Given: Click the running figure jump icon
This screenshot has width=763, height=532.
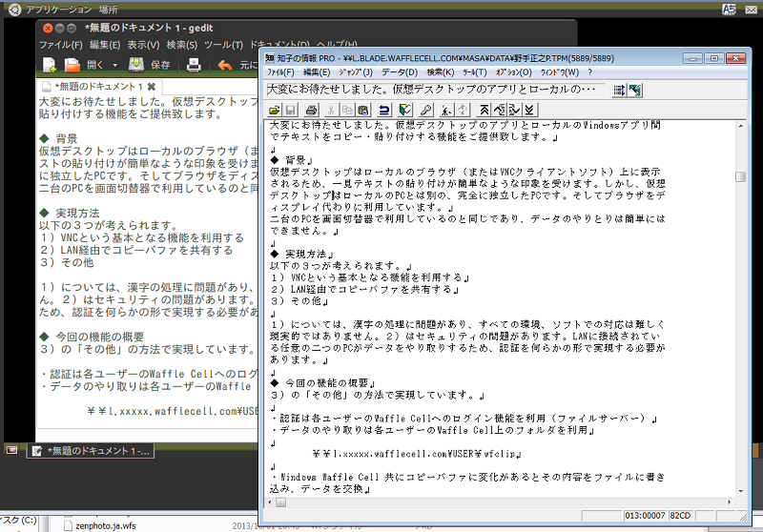Looking at the screenshot, I should pyautogui.click(x=446, y=110).
